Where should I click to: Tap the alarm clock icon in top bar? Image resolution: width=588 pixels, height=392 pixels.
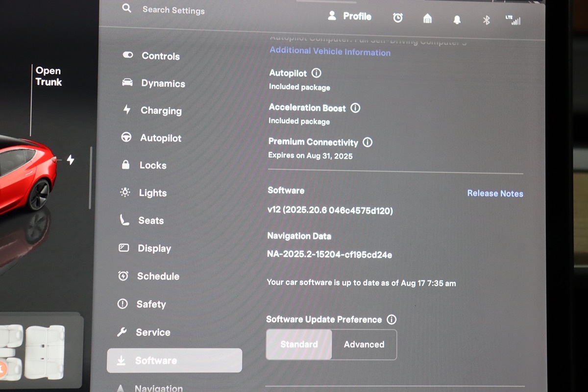click(x=398, y=18)
